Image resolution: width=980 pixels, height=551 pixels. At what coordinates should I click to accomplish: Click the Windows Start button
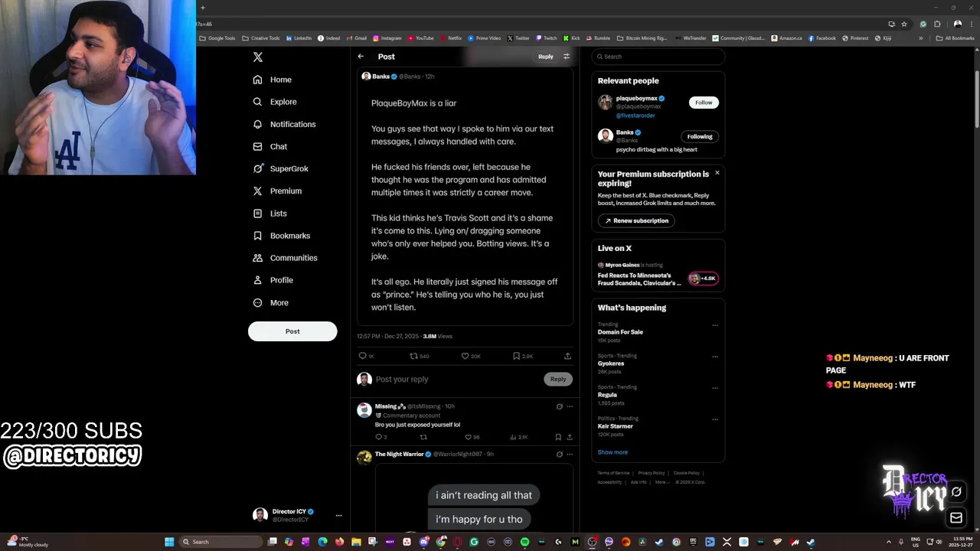[x=169, y=542]
